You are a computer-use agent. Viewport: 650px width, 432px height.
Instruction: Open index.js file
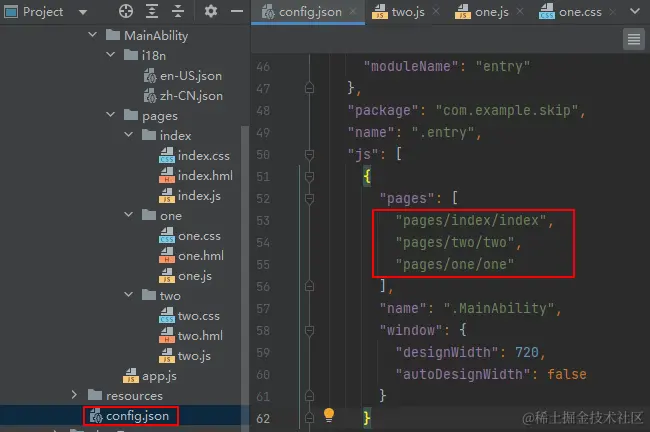click(190, 196)
